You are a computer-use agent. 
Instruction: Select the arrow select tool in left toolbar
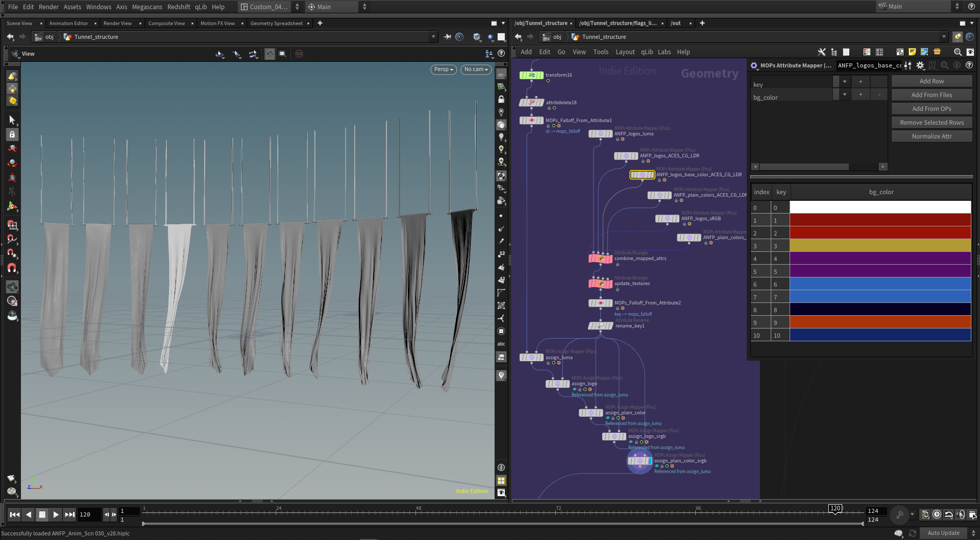point(12,120)
